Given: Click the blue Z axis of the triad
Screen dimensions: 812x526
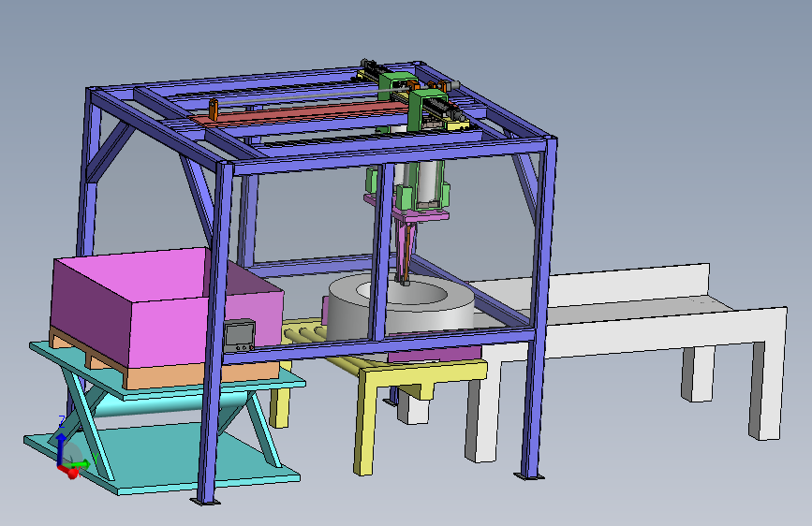Looking at the screenshot, I should click(61, 447).
